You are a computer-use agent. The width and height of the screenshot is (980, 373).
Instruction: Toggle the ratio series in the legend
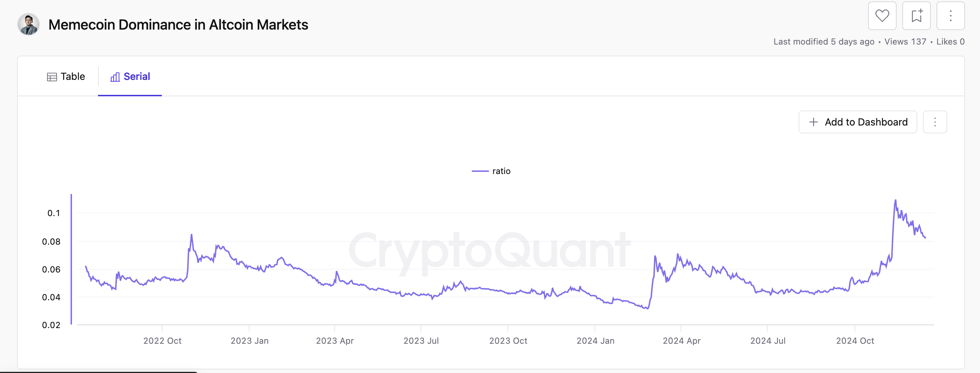[501, 171]
